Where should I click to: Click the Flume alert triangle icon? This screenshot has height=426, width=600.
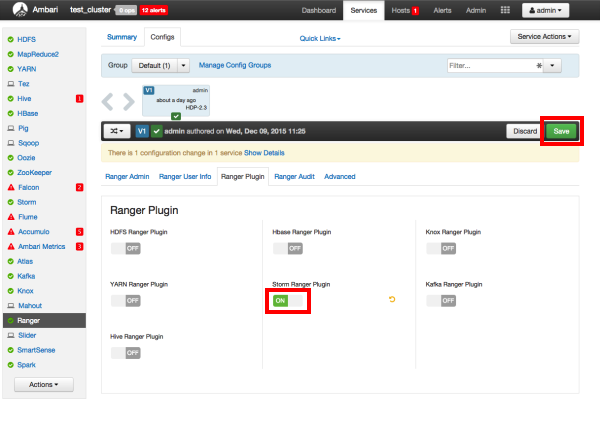point(11,217)
